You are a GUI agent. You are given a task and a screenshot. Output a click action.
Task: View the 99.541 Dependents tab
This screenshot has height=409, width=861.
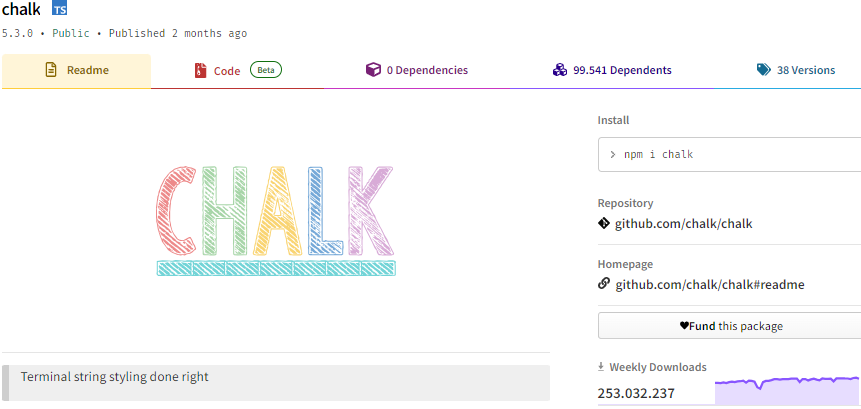pos(612,71)
